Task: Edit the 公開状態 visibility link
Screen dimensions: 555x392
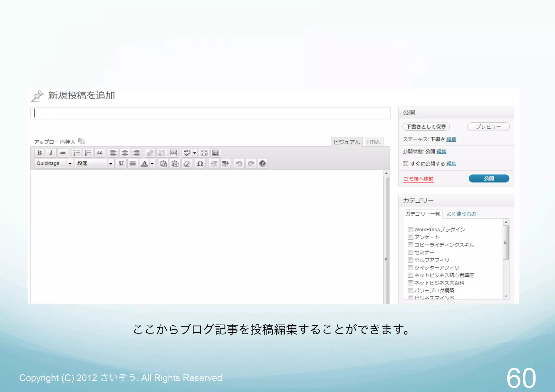Action: 441,151
